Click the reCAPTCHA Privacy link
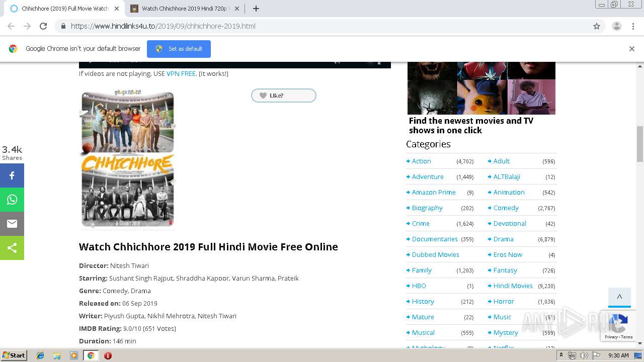This screenshot has width=644, height=362. [x=611, y=337]
